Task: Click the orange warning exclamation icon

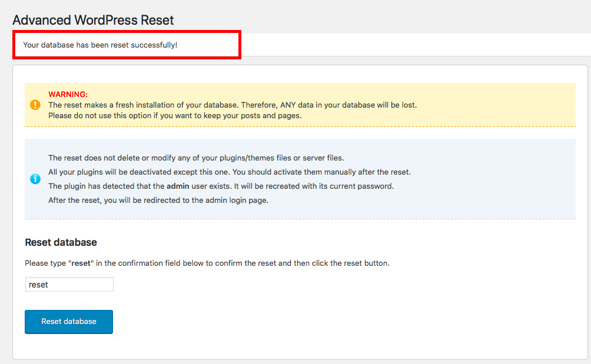Action: click(x=35, y=105)
